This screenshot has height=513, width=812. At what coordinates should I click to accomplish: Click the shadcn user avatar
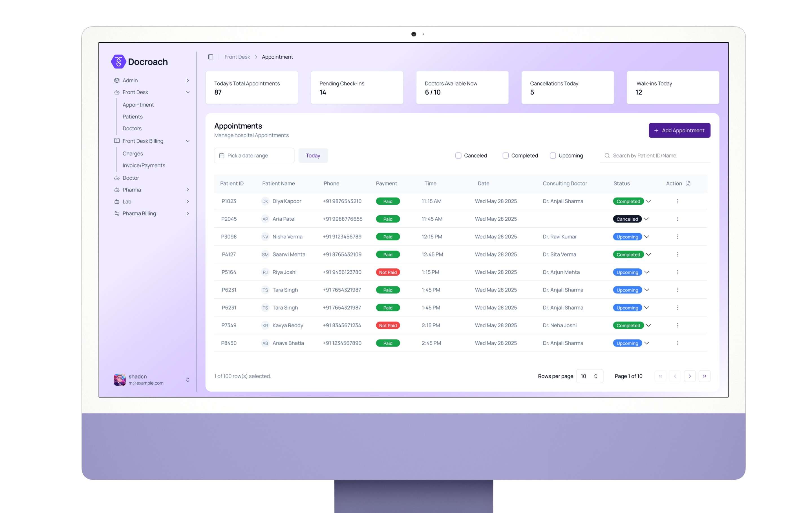(120, 380)
